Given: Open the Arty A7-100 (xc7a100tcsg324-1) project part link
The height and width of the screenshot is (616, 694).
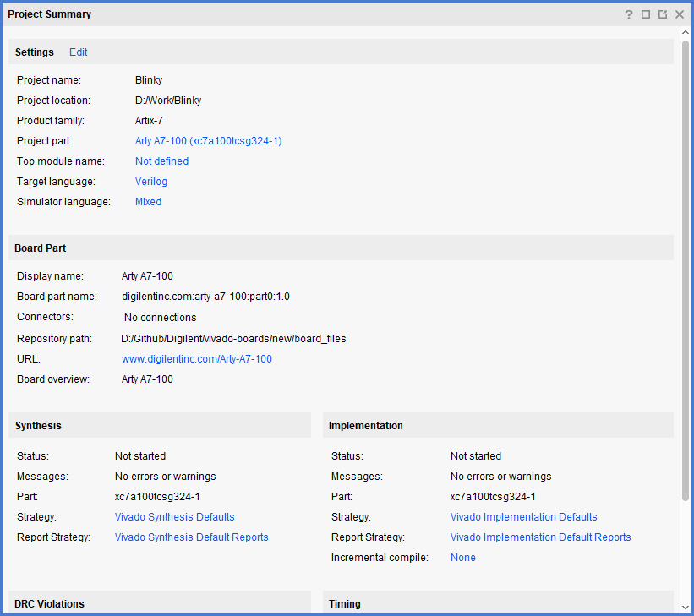Looking at the screenshot, I should point(209,141).
